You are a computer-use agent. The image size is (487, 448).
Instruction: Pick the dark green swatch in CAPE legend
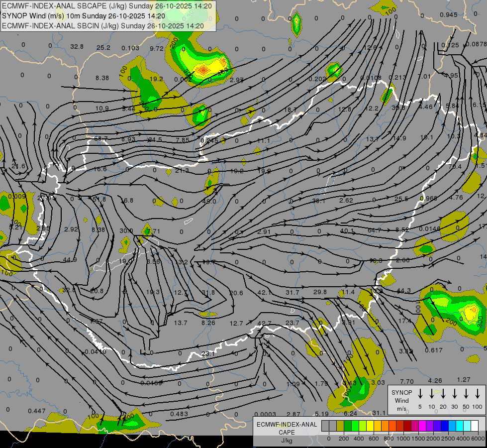pos(348,426)
